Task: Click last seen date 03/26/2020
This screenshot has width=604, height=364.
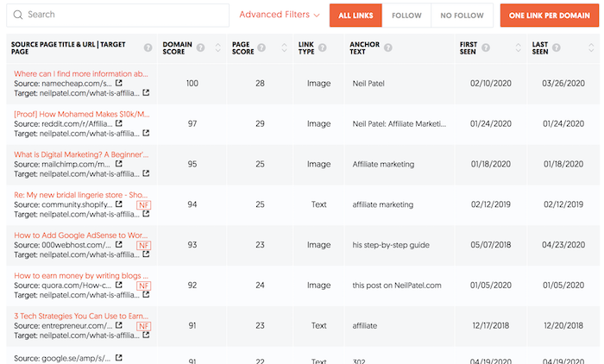Action: click(x=563, y=84)
